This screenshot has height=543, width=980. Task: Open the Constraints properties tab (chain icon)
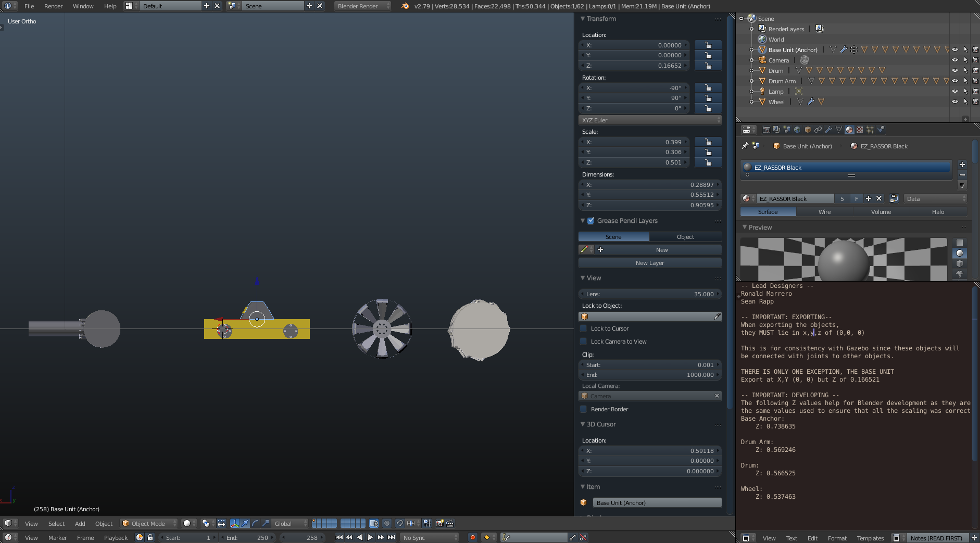click(818, 130)
